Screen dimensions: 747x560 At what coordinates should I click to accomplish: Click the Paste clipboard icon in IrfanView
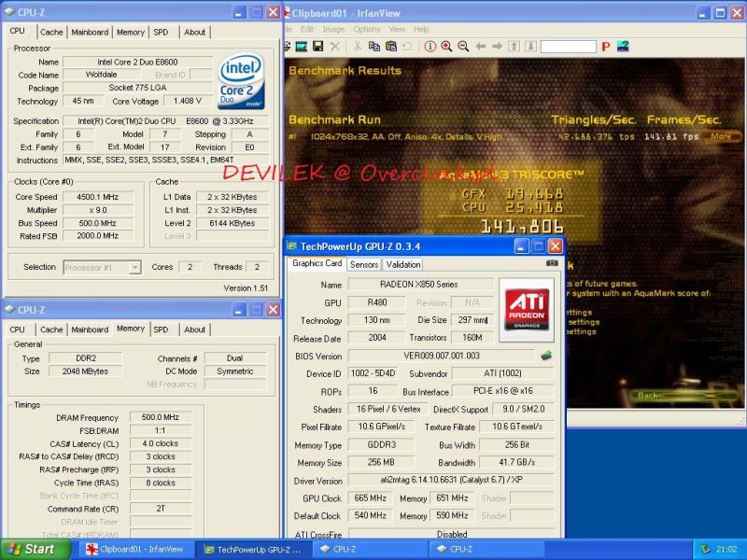click(x=391, y=46)
